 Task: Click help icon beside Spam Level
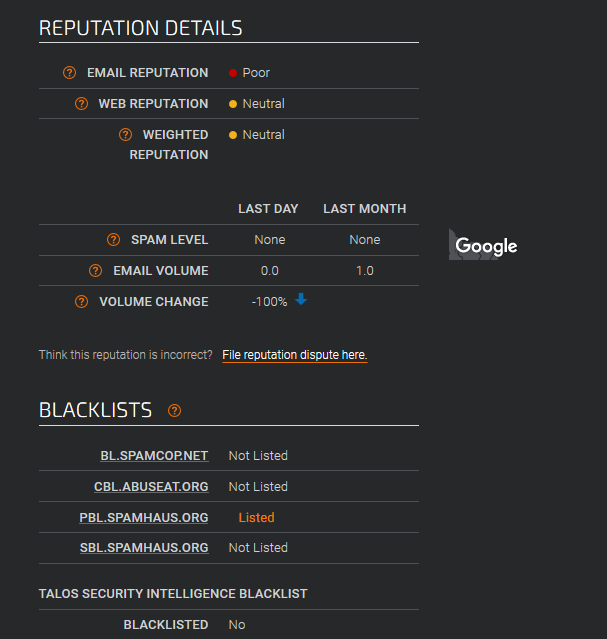pos(113,240)
